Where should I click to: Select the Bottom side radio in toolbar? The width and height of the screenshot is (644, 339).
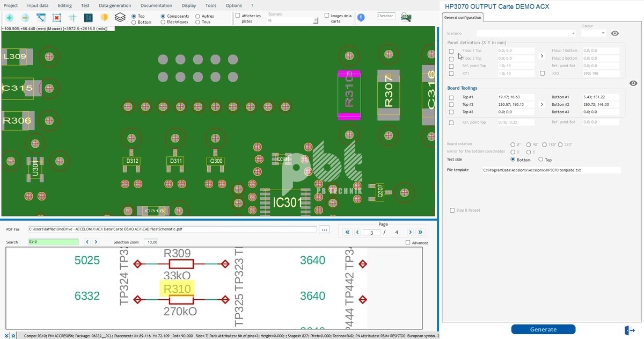[x=134, y=22]
